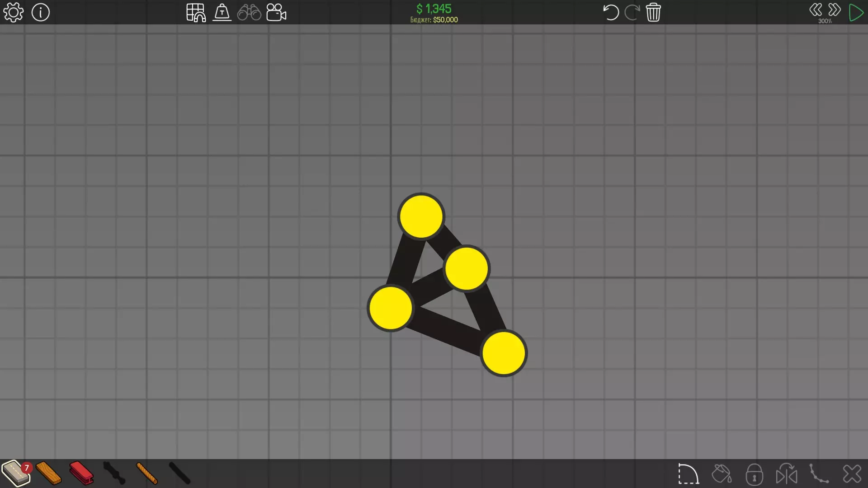Undo the last action
Viewport: 868px width, 488px height.
point(611,12)
